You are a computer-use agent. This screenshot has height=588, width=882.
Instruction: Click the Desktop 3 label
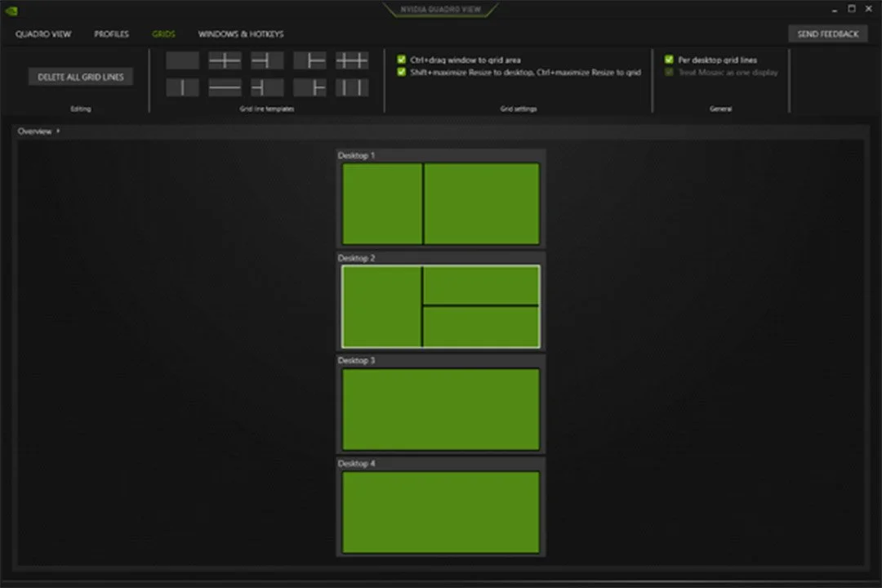tap(356, 360)
